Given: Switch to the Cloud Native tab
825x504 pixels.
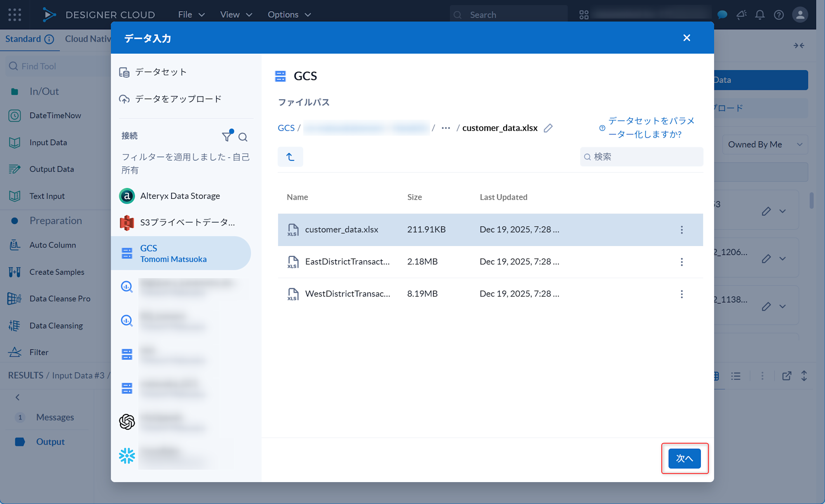Looking at the screenshot, I should 89,39.
